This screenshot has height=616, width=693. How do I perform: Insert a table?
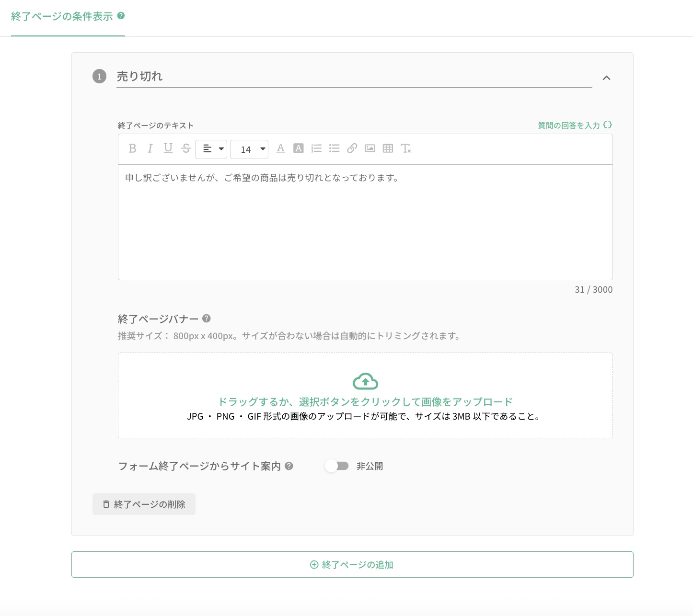coord(388,148)
